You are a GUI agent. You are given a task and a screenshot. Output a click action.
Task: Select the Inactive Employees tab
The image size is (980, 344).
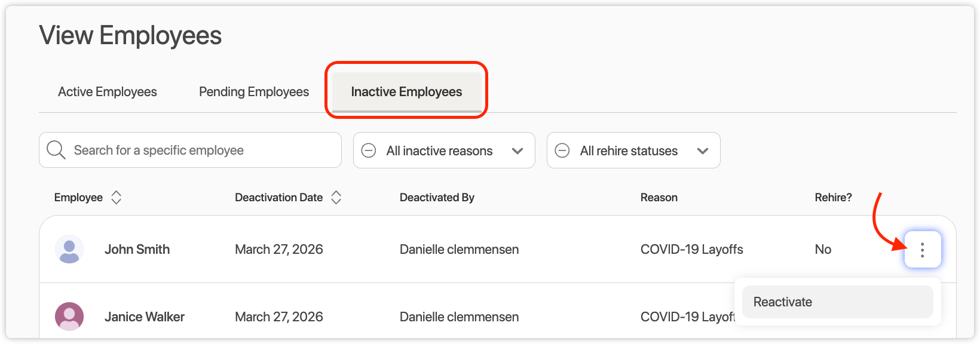point(406,92)
